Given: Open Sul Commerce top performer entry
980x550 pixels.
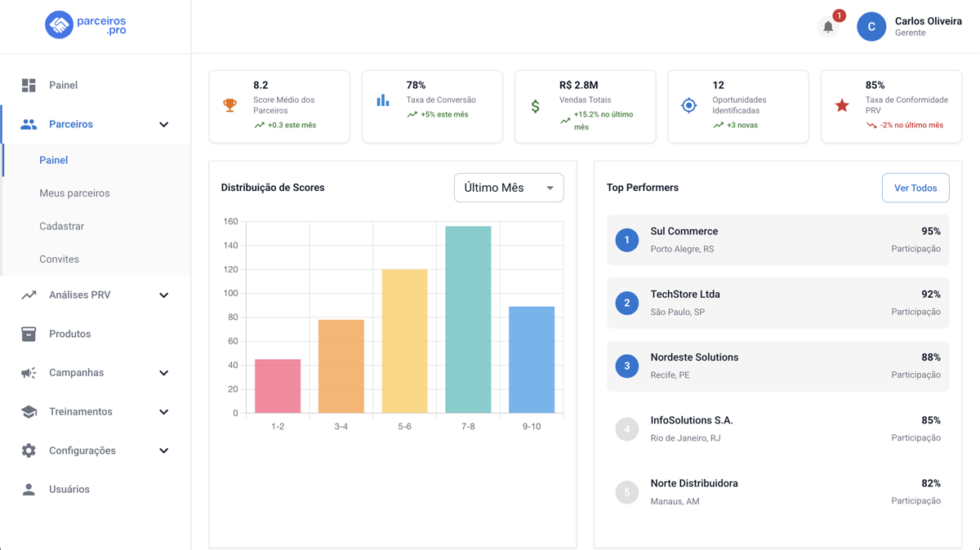Looking at the screenshot, I should [777, 240].
